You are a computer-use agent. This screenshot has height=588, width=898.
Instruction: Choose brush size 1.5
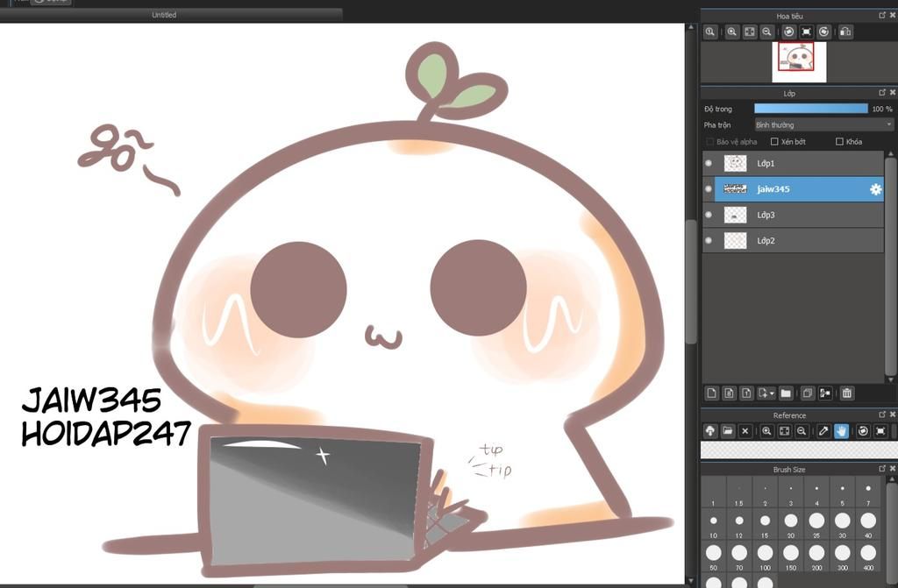coord(738,492)
